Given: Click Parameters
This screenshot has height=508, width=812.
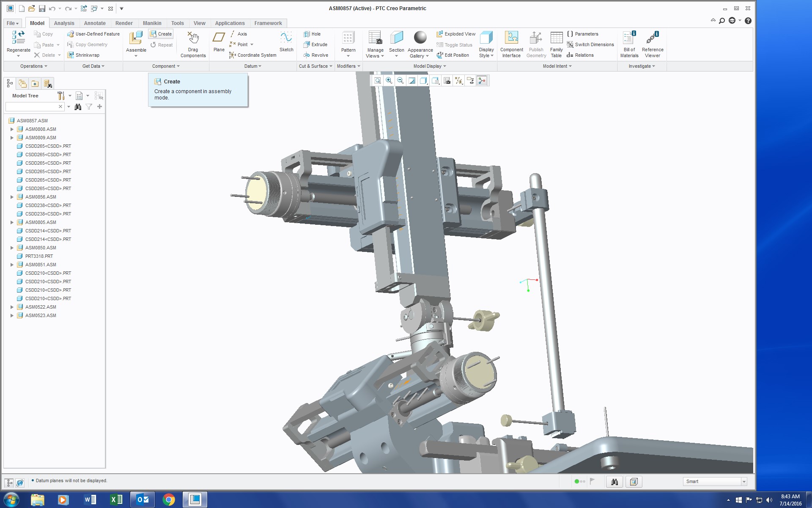Looking at the screenshot, I should point(582,34).
